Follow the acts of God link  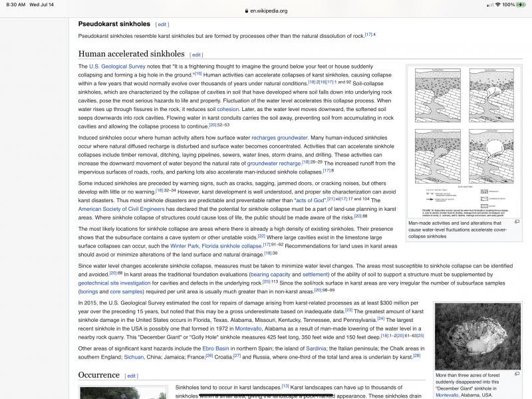pyautogui.click(x=311, y=200)
